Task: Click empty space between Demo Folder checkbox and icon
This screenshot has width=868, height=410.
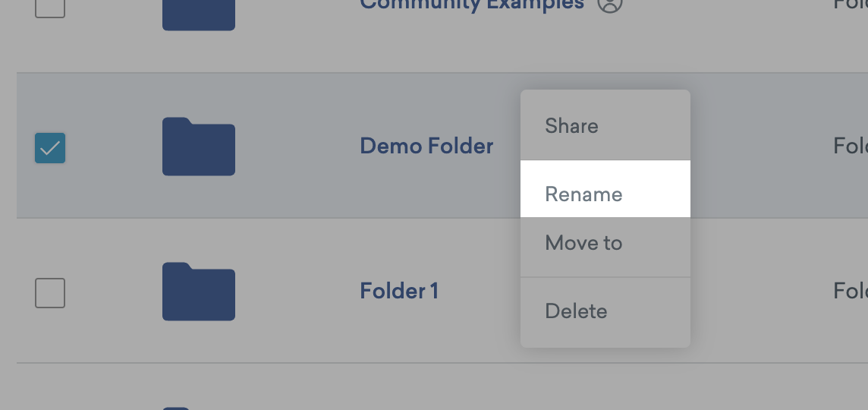Action: click(114, 147)
